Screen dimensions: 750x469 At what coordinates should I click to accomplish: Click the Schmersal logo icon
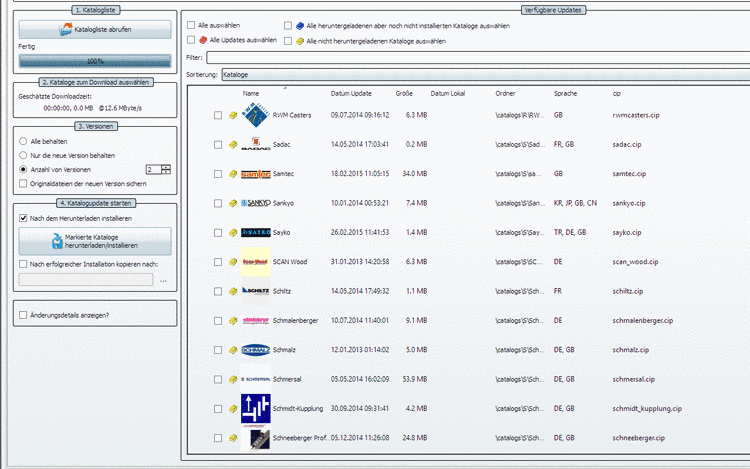255,379
